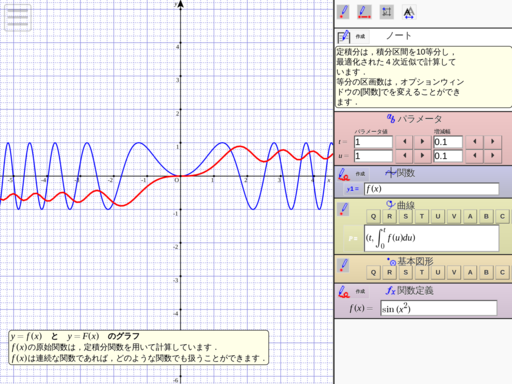Click the y1 function input field
Screen dimensions: 512x384
click(432, 189)
